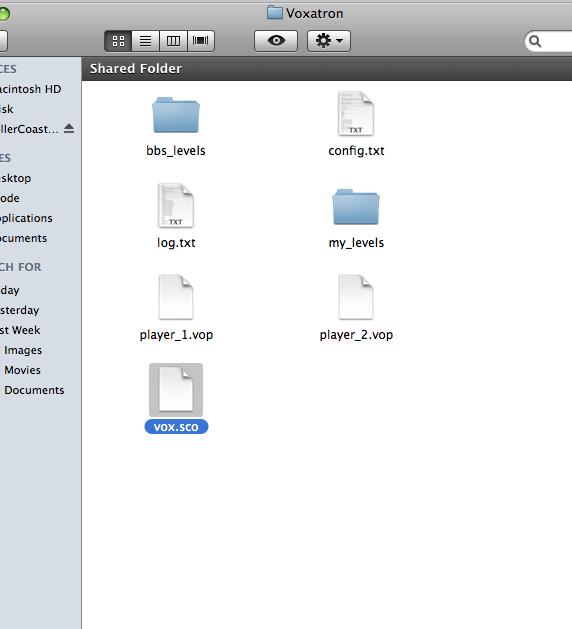Select the player_2.vop file
Viewport: 572px width, 629px height.
pyautogui.click(x=356, y=297)
